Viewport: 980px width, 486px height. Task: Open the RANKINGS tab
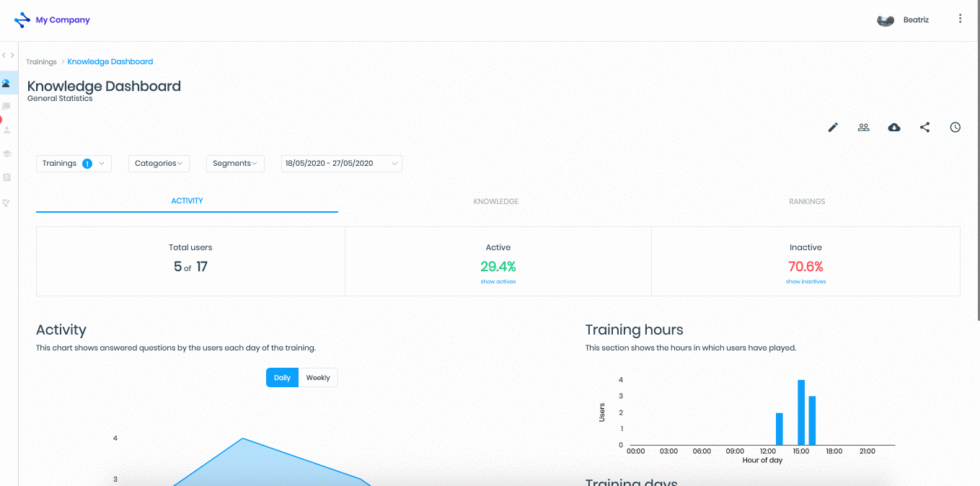807,202
